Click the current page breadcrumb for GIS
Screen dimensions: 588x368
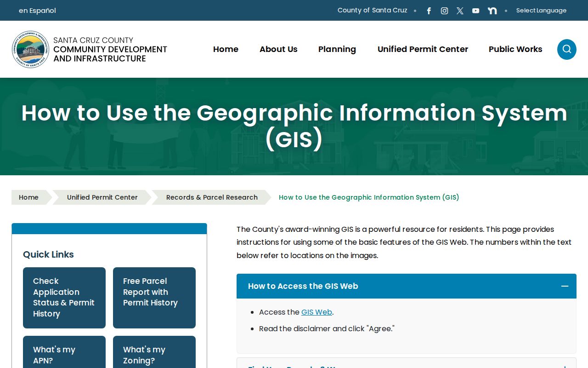[369, 197]
